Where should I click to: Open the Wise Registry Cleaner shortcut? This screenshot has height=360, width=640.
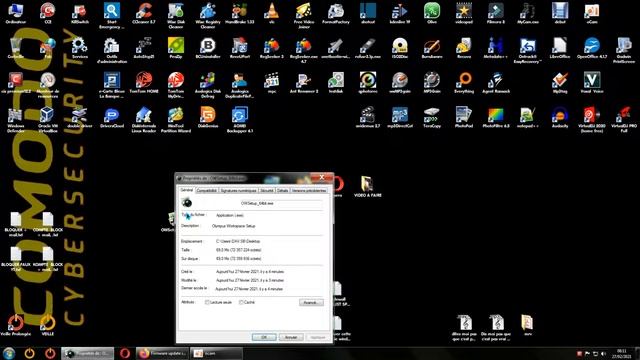(208, 16)
